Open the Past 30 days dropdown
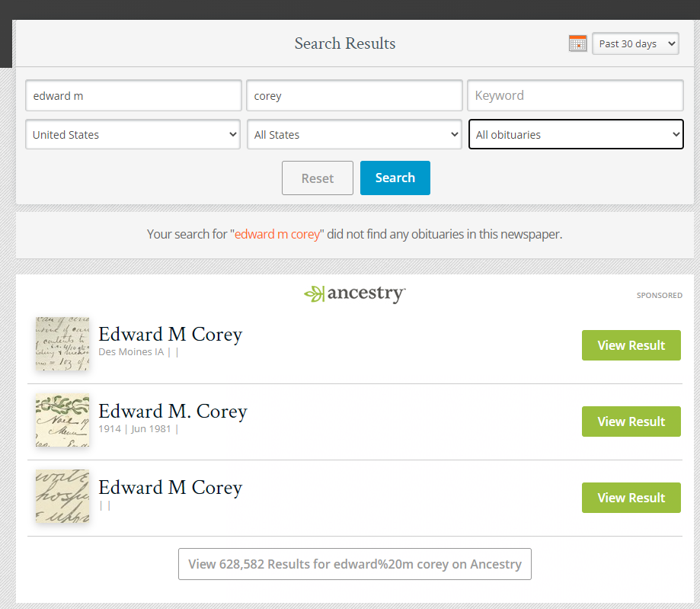 [635, 43]
